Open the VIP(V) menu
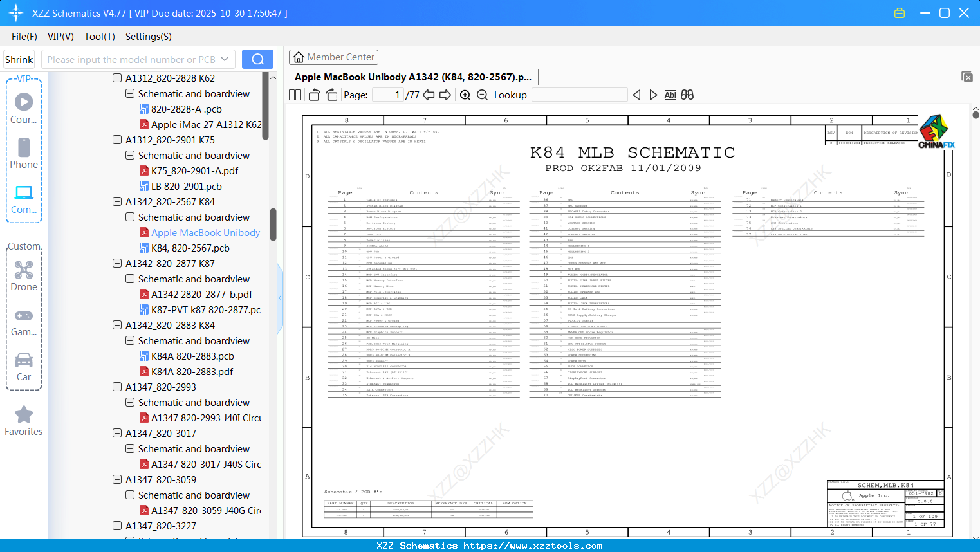 [60, 37]
